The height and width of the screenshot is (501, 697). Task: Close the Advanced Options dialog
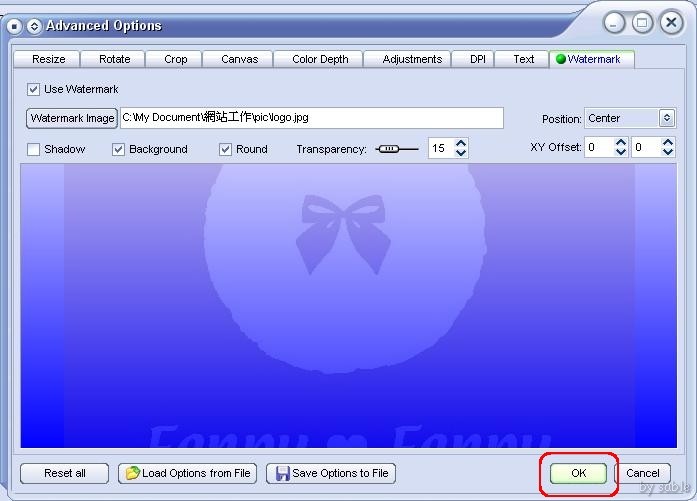pos(670,22)
